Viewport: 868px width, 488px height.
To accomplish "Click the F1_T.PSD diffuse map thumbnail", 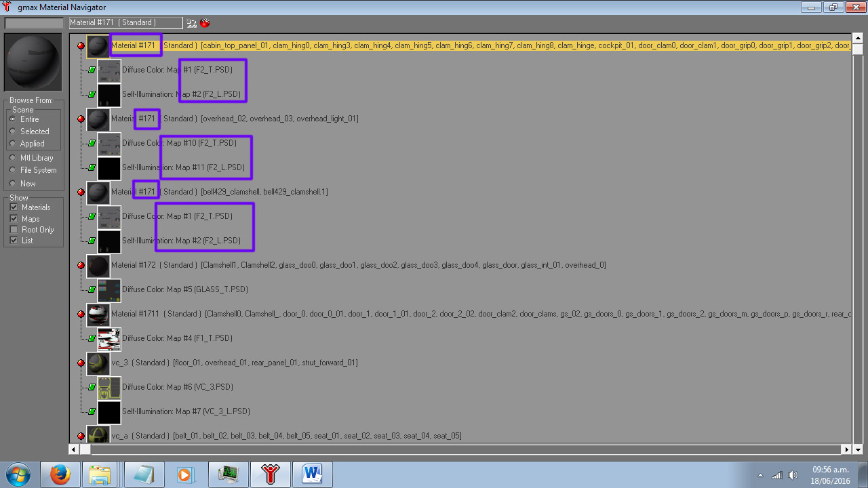I will 109,338.
